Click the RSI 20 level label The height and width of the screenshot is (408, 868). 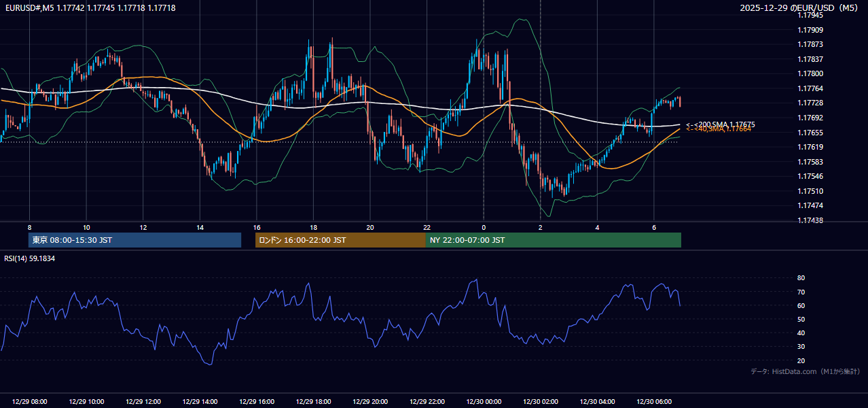[801, 360]
